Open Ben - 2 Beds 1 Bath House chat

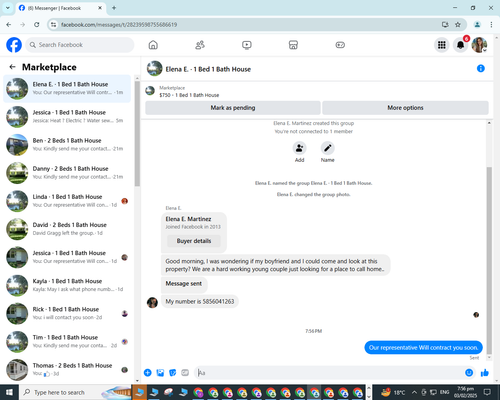(67, 145)
